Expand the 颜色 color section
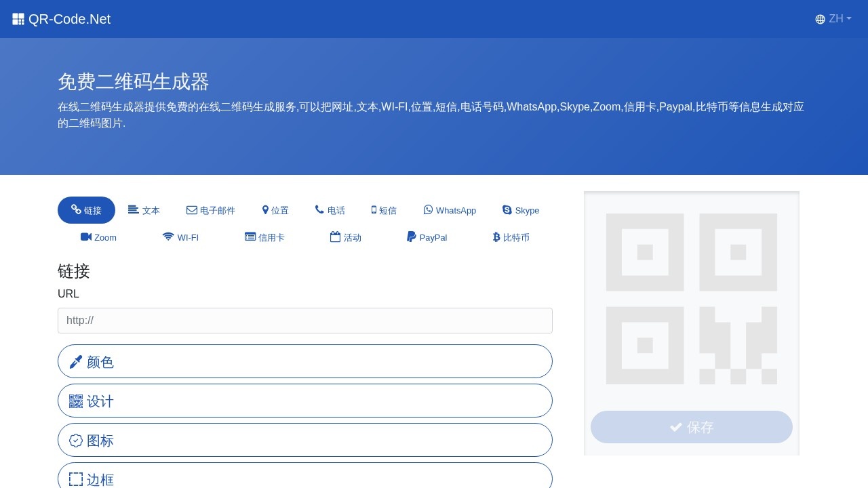 [305, 361]
